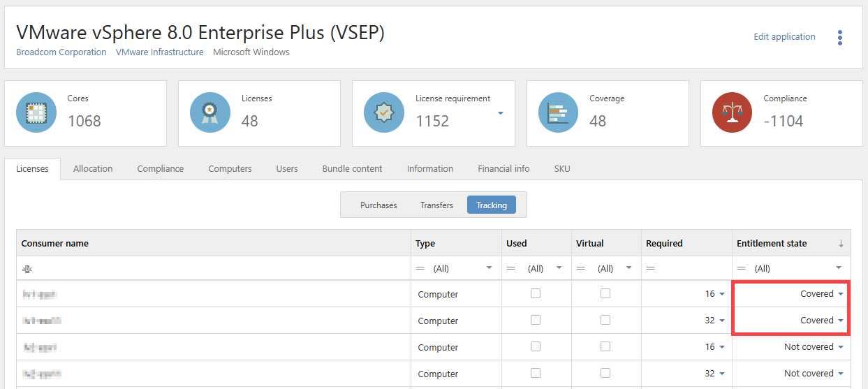
Task: Toggle Virtual checkbox in second Covered row
Action: point(605,320)
